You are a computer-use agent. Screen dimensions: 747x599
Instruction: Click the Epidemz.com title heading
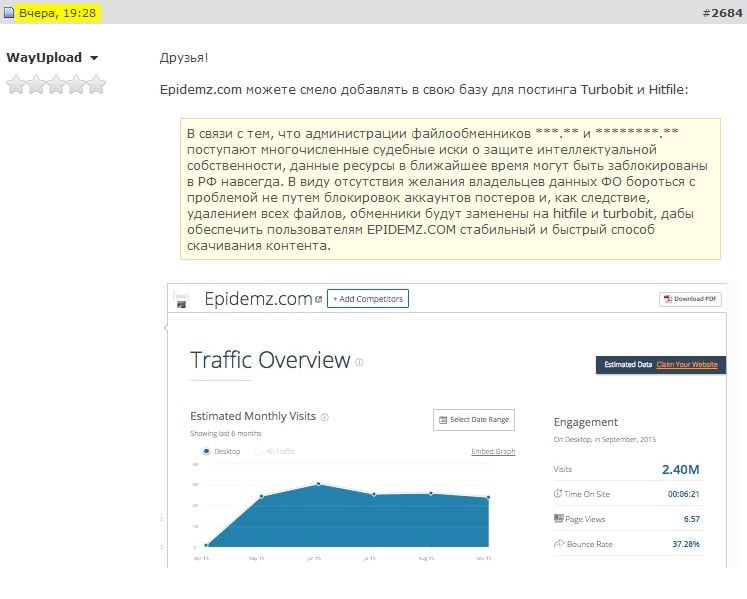tap(258, 299)
